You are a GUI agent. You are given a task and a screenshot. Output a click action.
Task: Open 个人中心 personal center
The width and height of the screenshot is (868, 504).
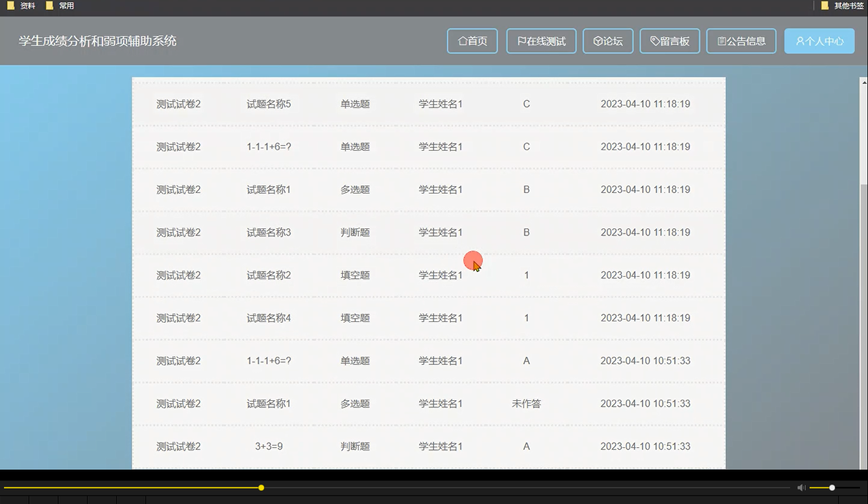tap(819, 41)
